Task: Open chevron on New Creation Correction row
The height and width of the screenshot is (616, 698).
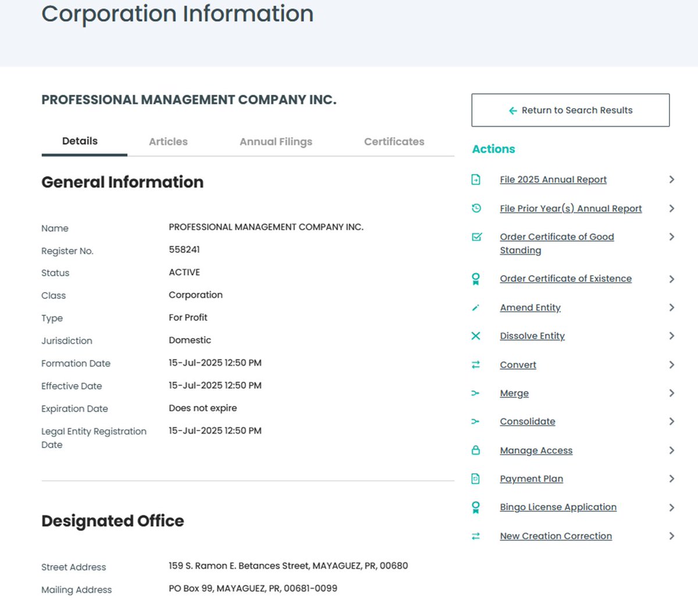Action: [672, 536]
